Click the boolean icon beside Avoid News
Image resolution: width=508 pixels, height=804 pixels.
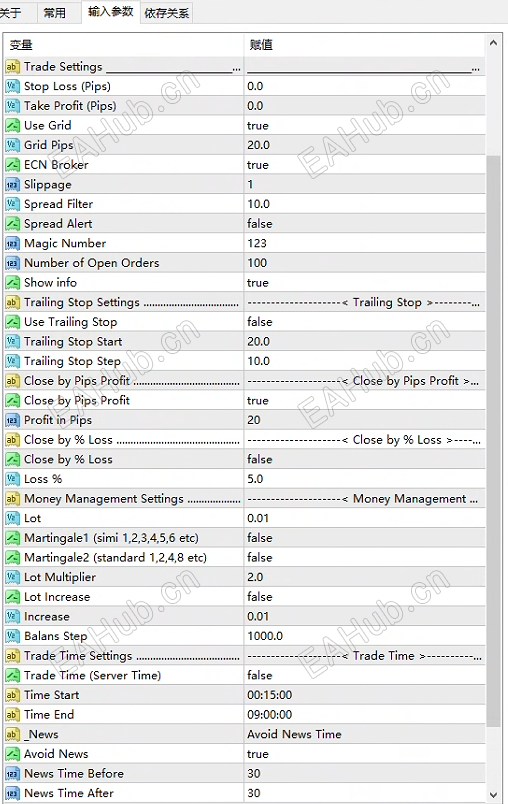click(12, 754)
